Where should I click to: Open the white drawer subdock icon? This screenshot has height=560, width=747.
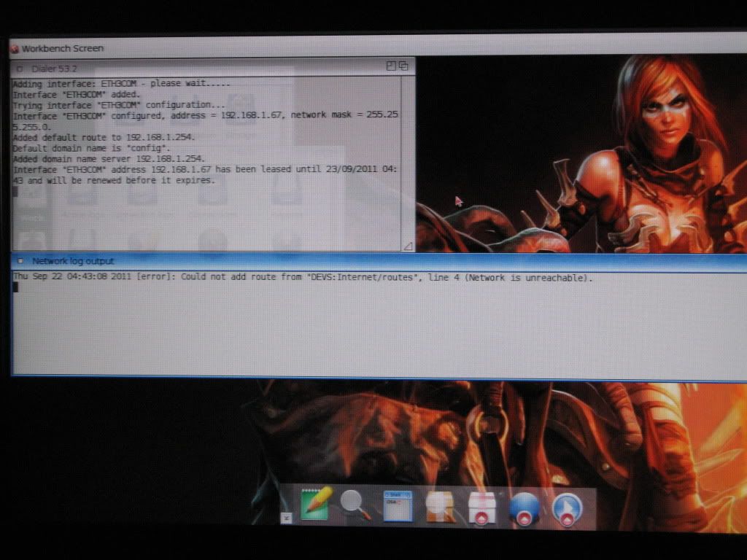(481, 508)
